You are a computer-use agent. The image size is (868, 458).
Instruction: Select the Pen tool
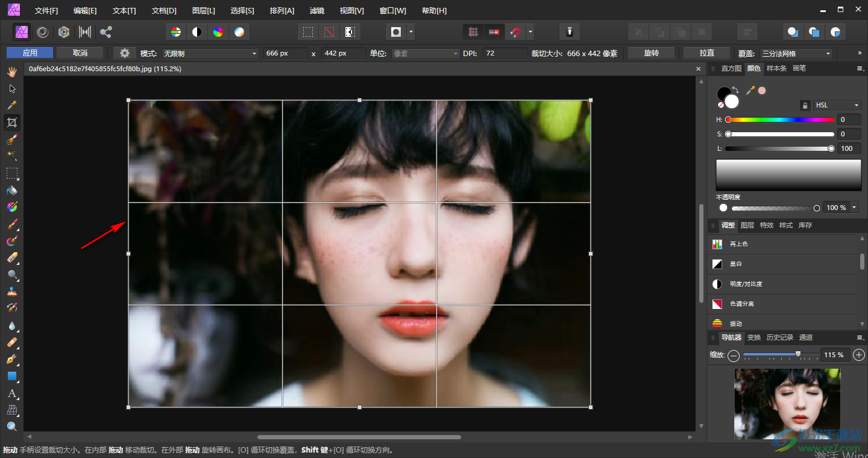pos(11,359)
